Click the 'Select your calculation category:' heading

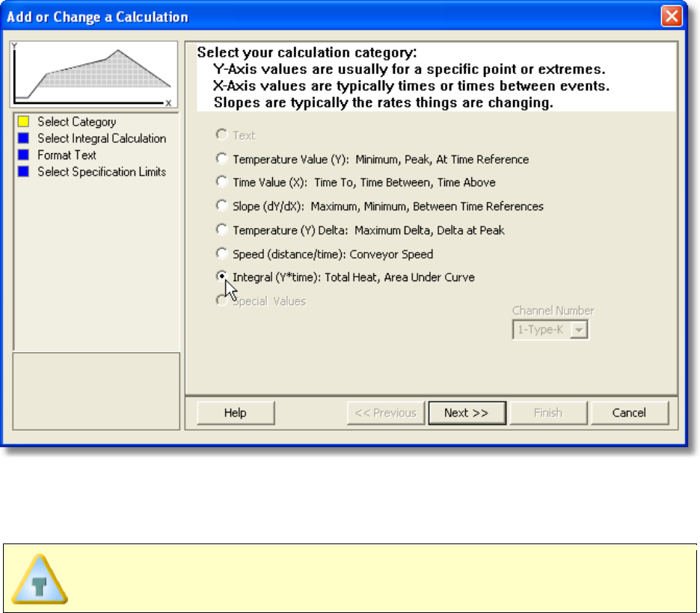(307, 52)
